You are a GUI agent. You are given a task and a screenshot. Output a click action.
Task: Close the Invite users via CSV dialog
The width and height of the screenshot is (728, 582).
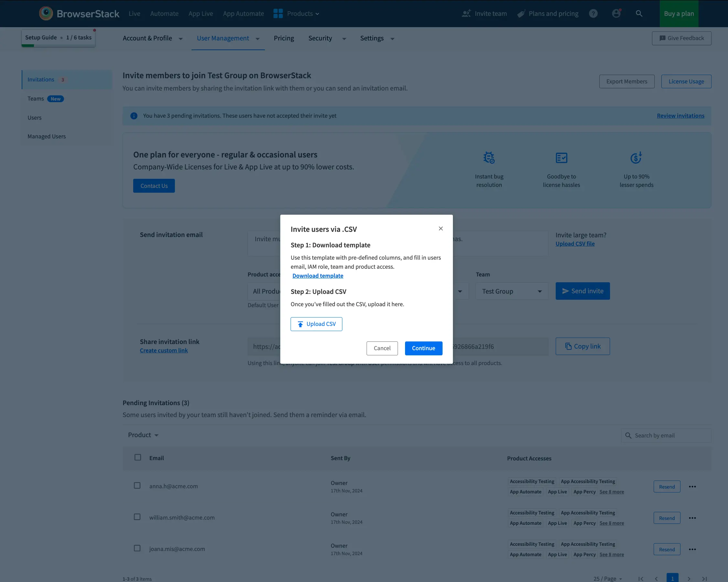[x=441, y=229]
